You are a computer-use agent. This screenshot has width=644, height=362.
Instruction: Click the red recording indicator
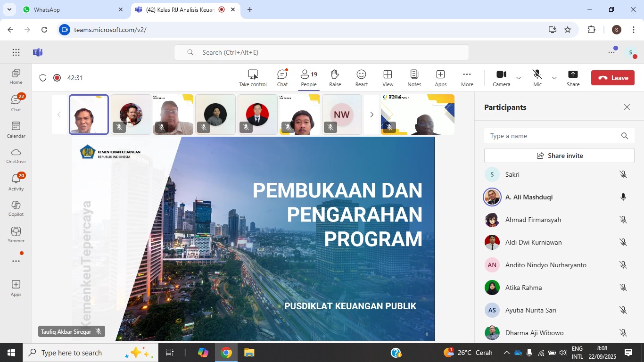click(57, 78)
